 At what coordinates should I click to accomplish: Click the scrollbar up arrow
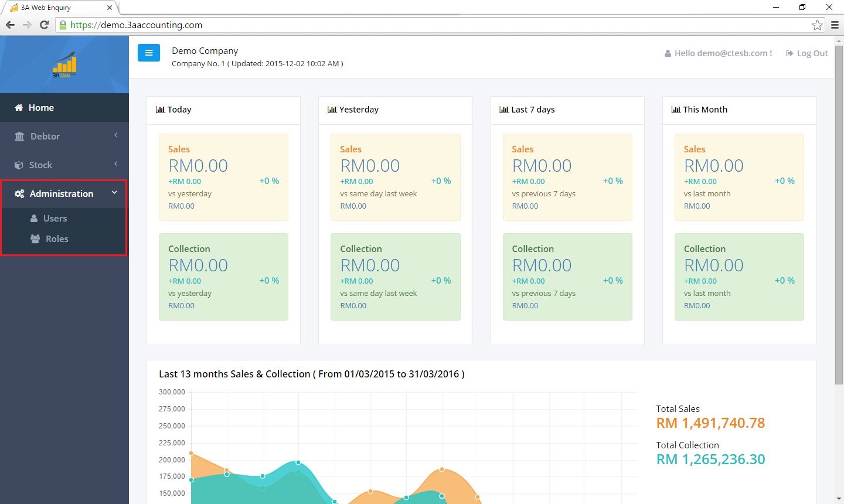click(x=839, y=40)
